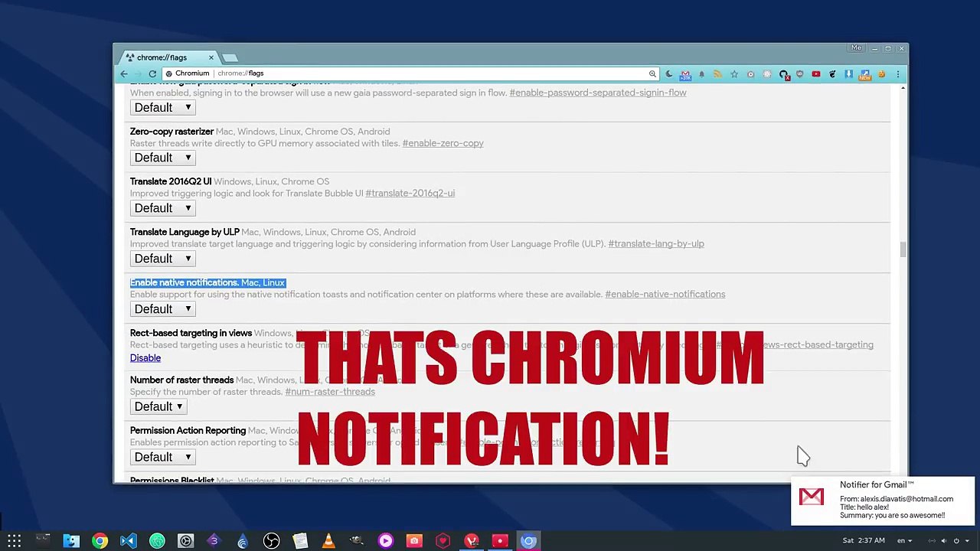Follow the #enable-password-separated-signin-flow link
The width and height of the screenshot is (980, 551).
pos(598,93)
